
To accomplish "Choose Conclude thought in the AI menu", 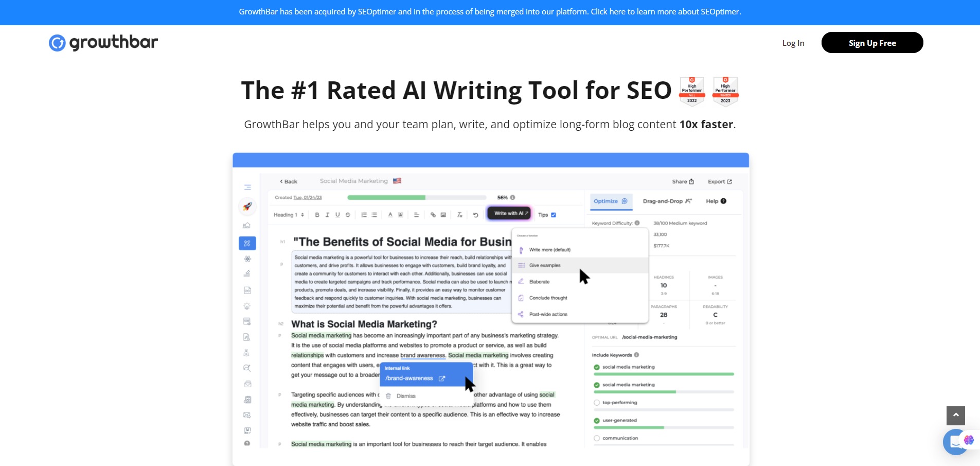I will point(580,298).
